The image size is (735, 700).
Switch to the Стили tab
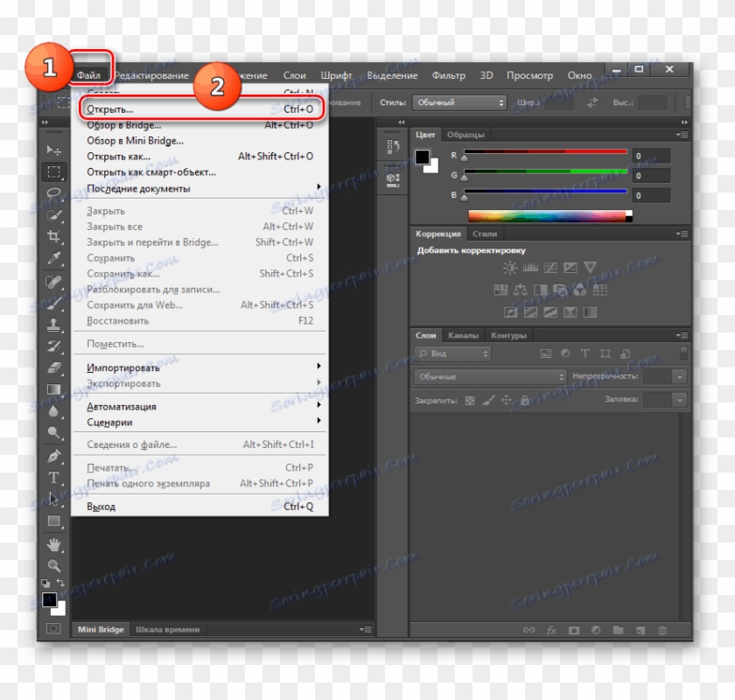tap(485, 234)
